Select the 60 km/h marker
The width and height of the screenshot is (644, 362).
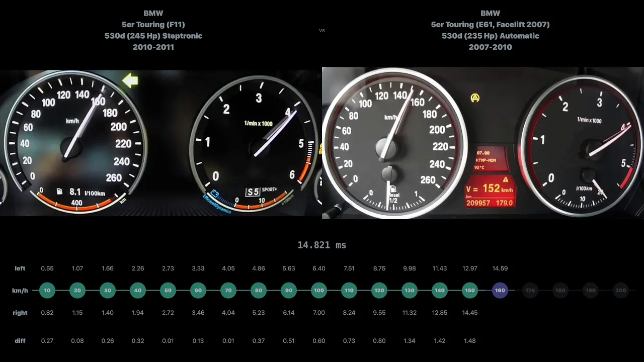198,291
